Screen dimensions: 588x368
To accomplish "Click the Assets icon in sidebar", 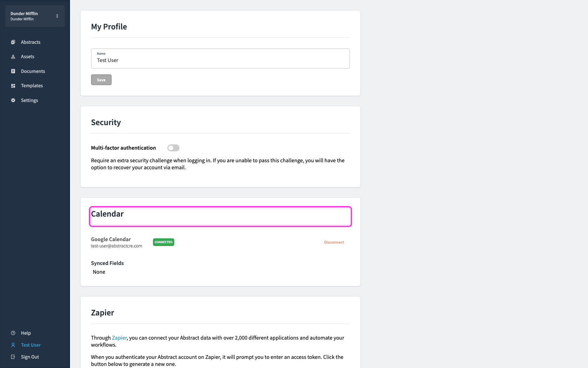I will point(13,57).
